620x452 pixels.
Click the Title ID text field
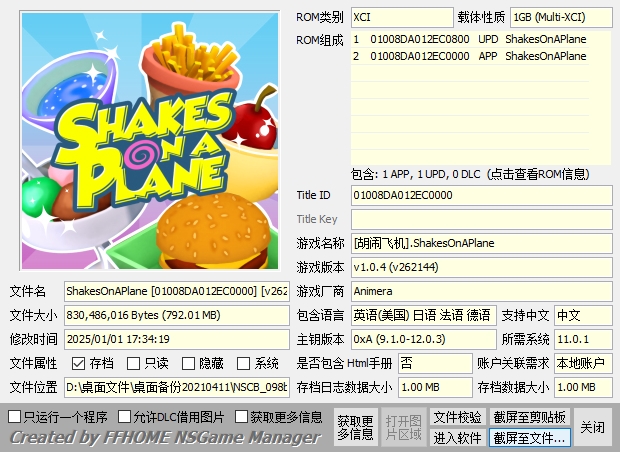tap(480, 195)
